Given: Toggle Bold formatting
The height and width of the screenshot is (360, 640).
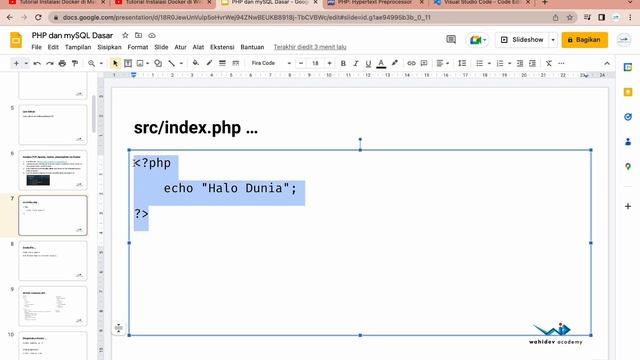Looking at the screenshot, I should [x=343, y=63].
